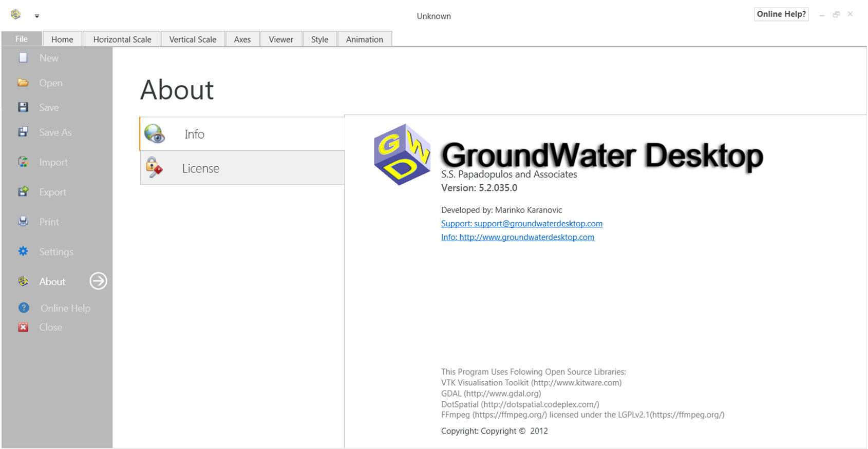This screenshot has height=449, width=868.
Task: Click the back arrow circle next to About
Action: pyautogui.click(x=99, y=281)
